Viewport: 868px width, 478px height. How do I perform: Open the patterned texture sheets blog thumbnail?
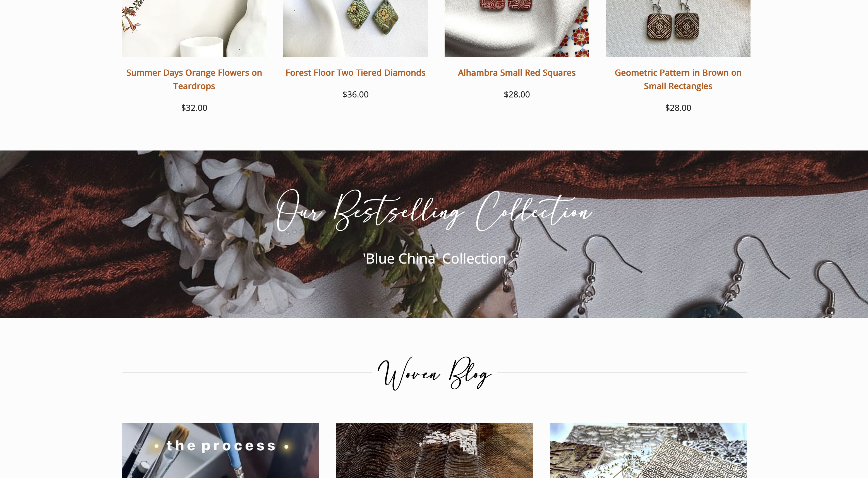648,450
